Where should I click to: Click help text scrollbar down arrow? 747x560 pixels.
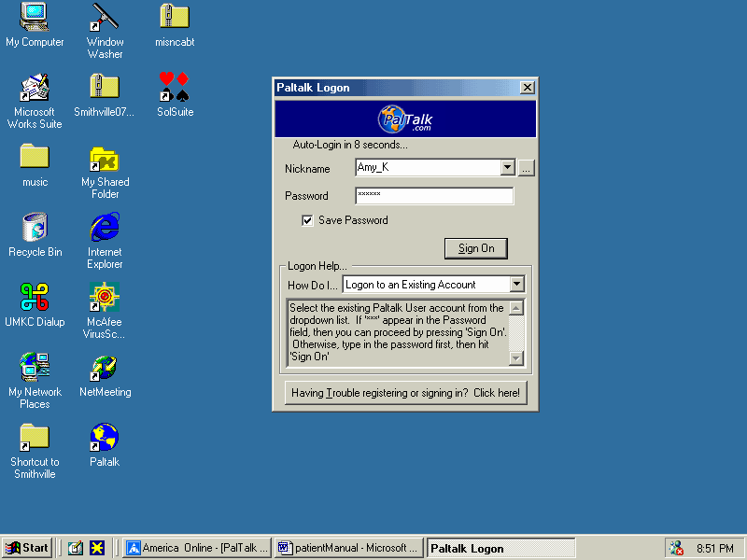(x=516, y=358)
